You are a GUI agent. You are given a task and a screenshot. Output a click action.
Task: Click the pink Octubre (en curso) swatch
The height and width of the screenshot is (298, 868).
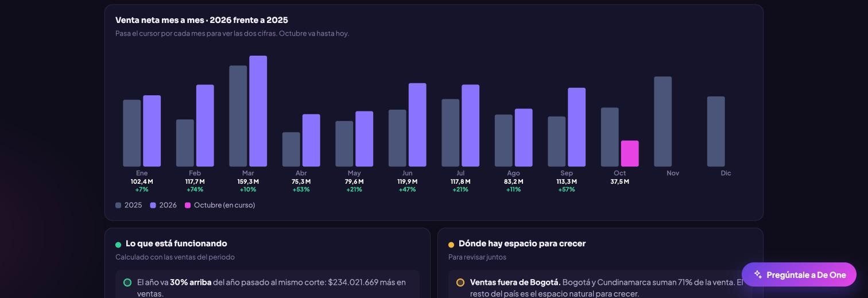[188, 205]
